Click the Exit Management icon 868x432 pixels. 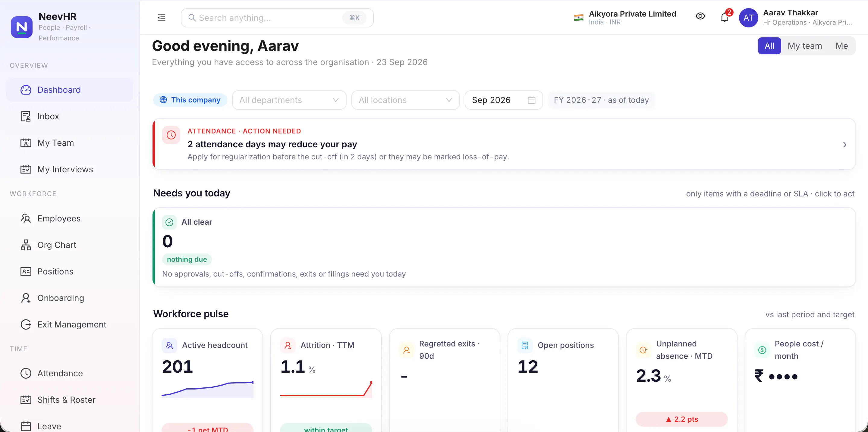26,324
